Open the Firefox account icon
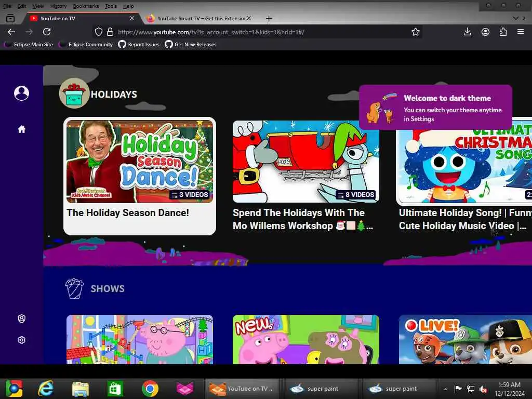The width and height of the screenshot is (532, 399). [485, 32]
